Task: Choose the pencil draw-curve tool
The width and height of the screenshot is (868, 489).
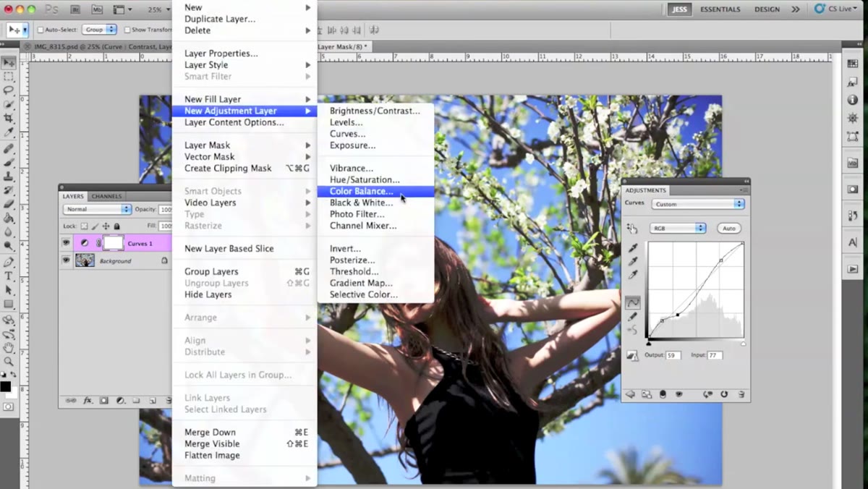Action: [633, 317]
